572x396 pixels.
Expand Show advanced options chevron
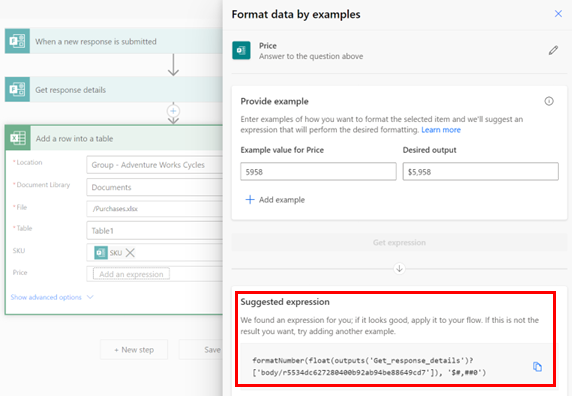(90, 297)
